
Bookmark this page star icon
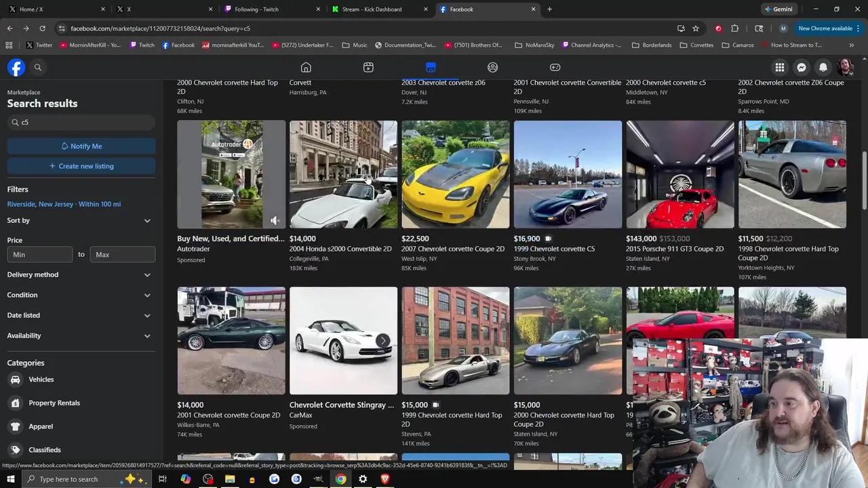(696, 28)
